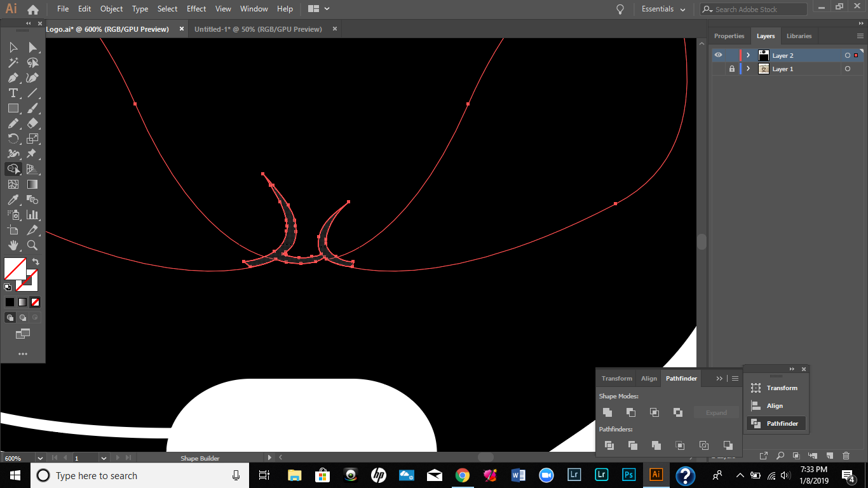Hide Layer 2 visibility
The width and height of the screenshot is (868, 488).
click(x=718, y=55)
